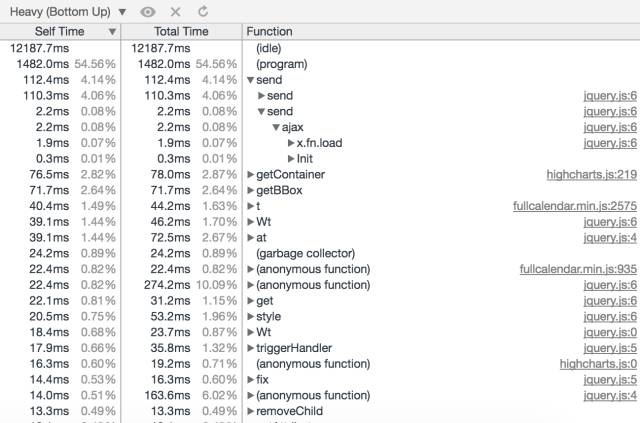Click the 78.0ms total time cell
Image resolution: width=640 pixels, height=423 pixels.
(170, 175)
